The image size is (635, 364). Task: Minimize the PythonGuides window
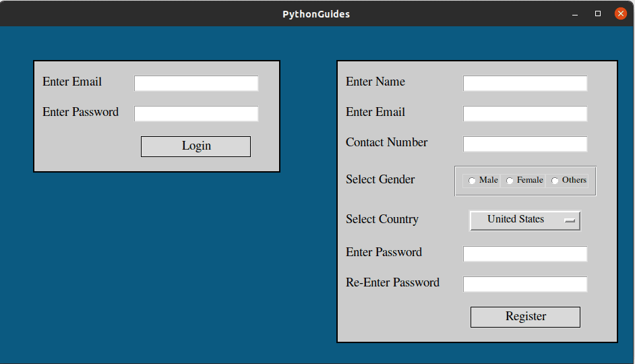coord(575,13)
